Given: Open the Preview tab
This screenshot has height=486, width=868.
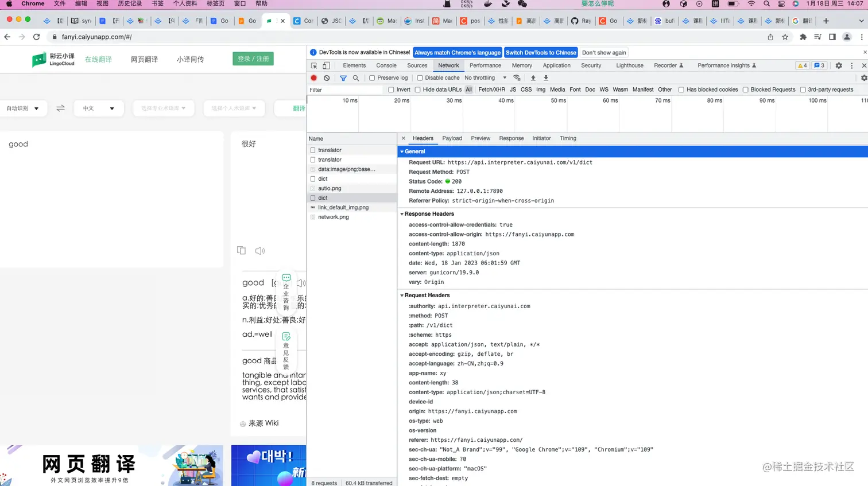Looking at the screenshot, I should point(480,138).
